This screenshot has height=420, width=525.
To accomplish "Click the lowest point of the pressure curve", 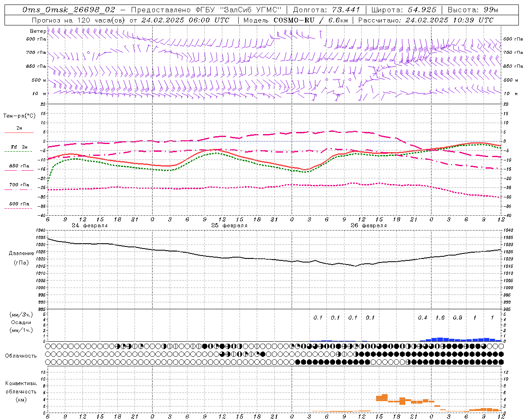I will coord(355,266).
